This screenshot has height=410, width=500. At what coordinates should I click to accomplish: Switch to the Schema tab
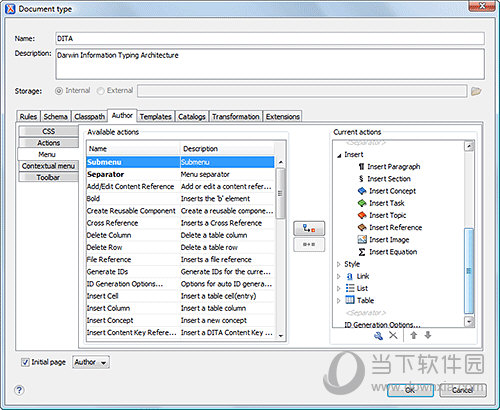pyautogui.click(x=56, y=117)
